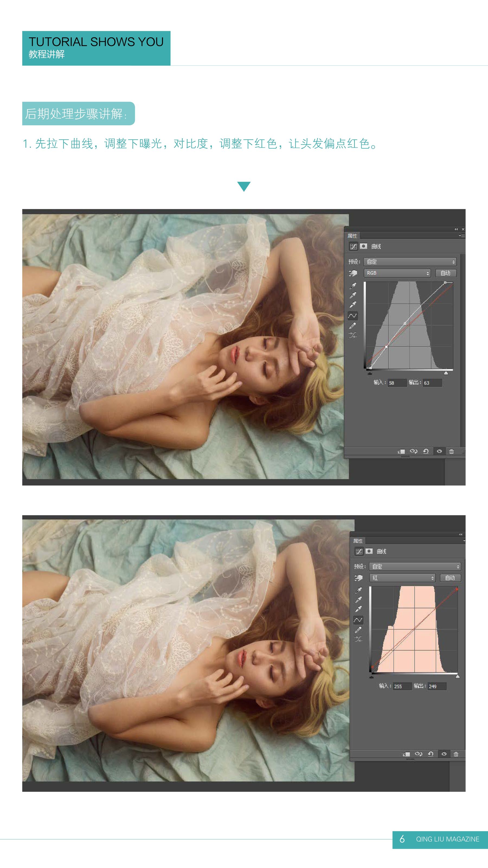Click the masks icon next to 曲线 in top panel
Image resolution: width=488 pixels, height=868 pixels.
363,246
